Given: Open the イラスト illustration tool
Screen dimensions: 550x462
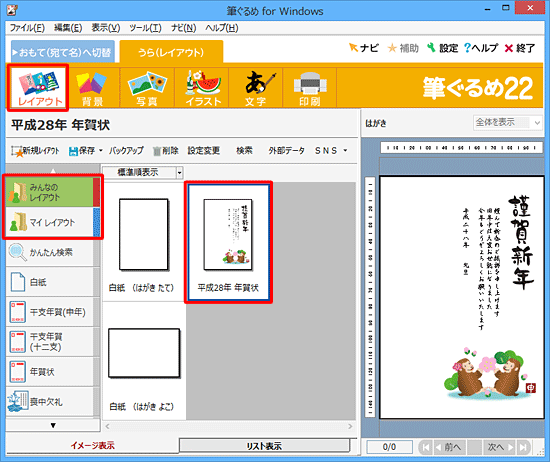Looking at the screenshot, I should click(202, 88).
